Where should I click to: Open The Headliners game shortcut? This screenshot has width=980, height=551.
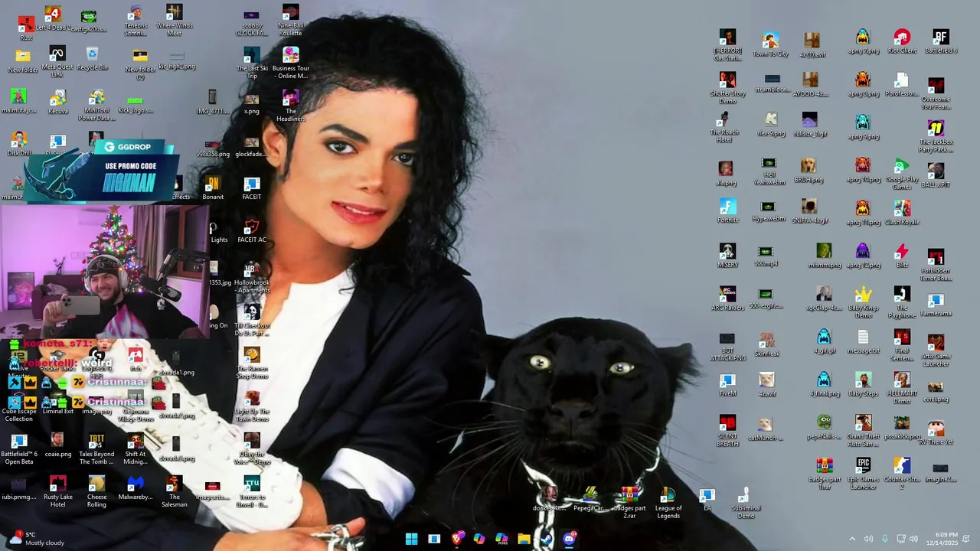(x=291, y=106)
